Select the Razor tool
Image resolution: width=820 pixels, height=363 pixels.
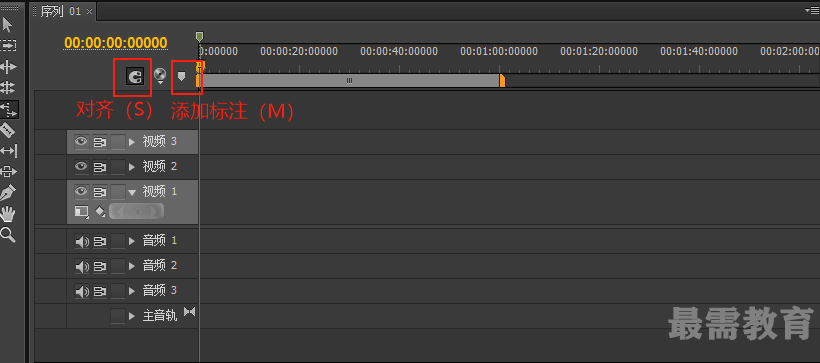pyautogui.click(x=8, y=129)
